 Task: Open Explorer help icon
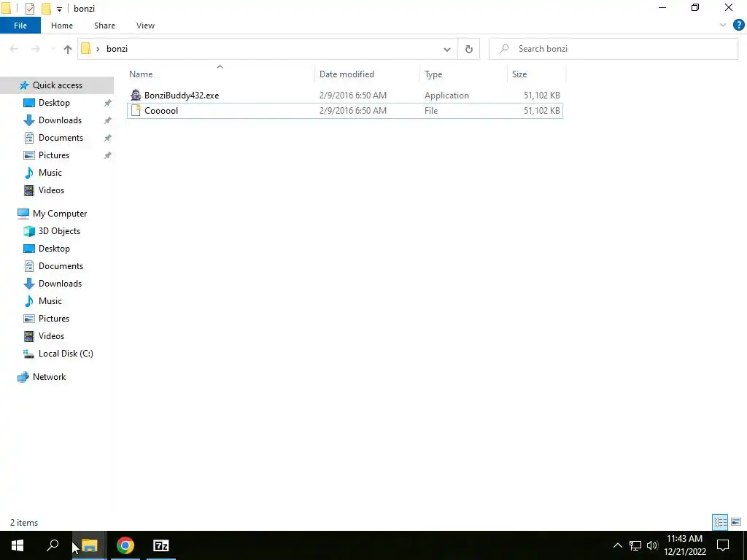pos(738,26)
